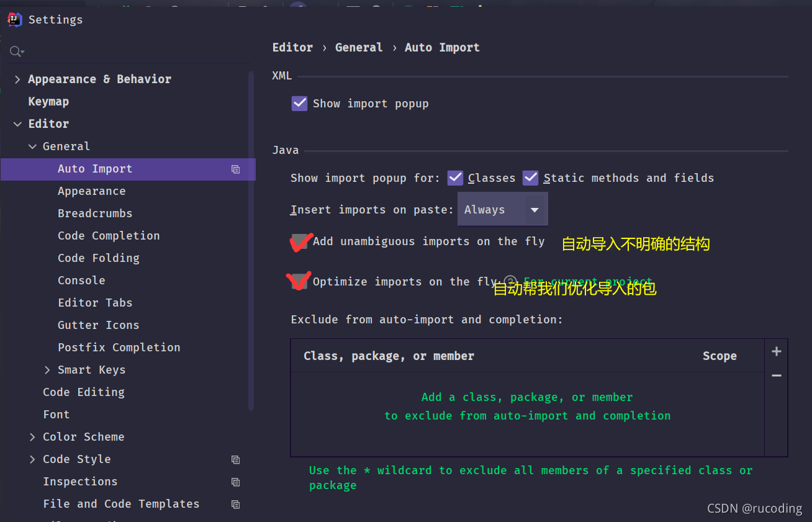Open the Insert imports on paste dropdown
This screenshot has height=522, width=812.
[503, 210]
